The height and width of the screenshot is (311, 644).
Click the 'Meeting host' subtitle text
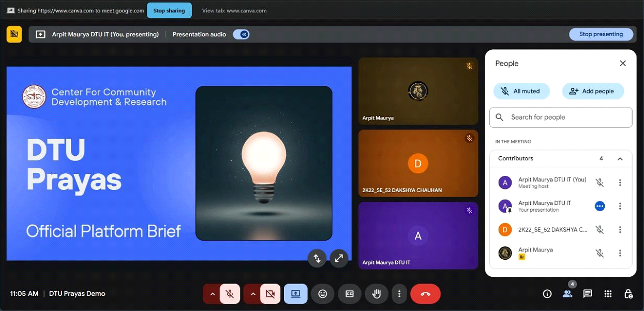(x=533, y=186)
